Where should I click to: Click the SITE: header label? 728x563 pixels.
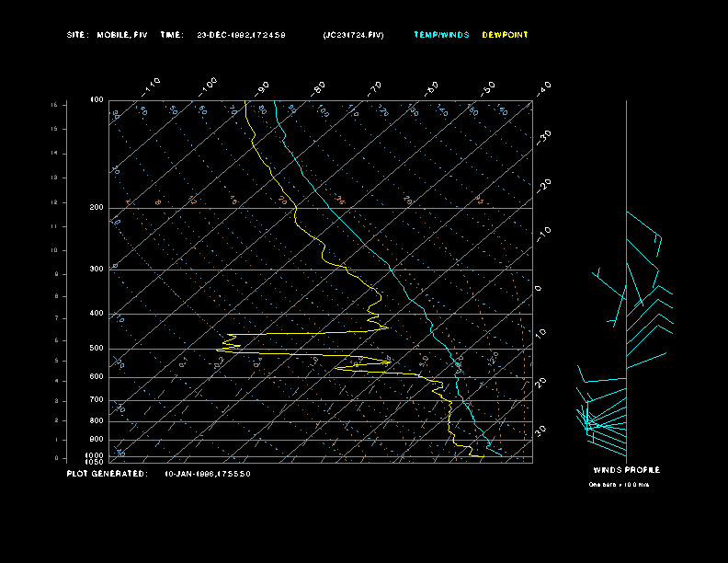pyautogui.click(x=77, y=35)
